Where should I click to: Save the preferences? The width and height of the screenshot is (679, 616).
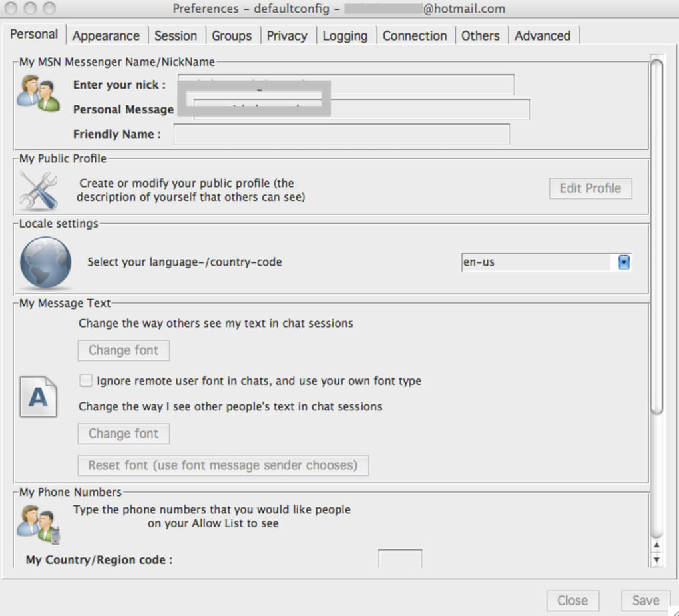click(645, 601)
